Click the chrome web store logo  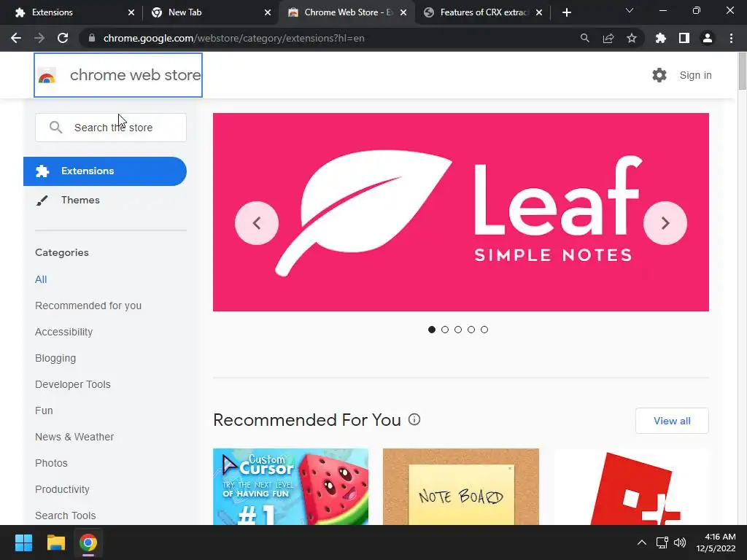tap(118, 75)
